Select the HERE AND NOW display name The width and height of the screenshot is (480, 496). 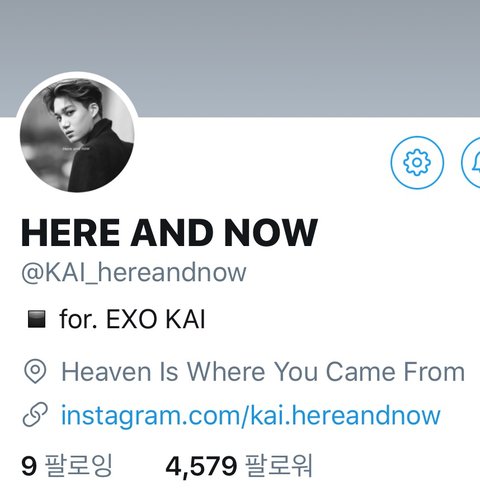click(x=169, y=232)
